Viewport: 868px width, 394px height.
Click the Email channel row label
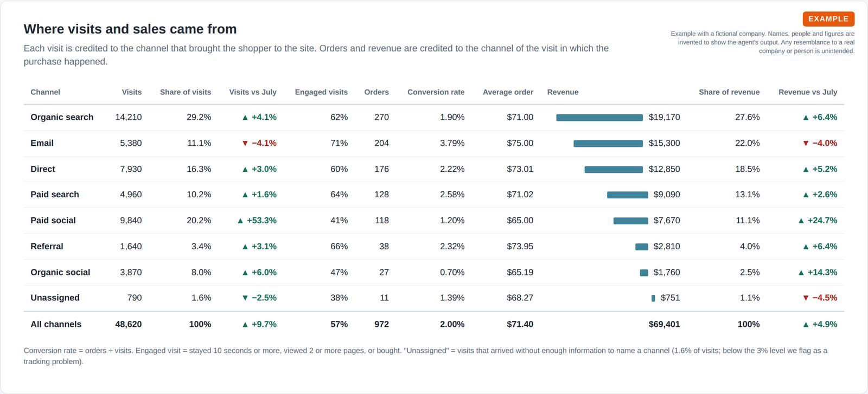click(x=42, y=143)
